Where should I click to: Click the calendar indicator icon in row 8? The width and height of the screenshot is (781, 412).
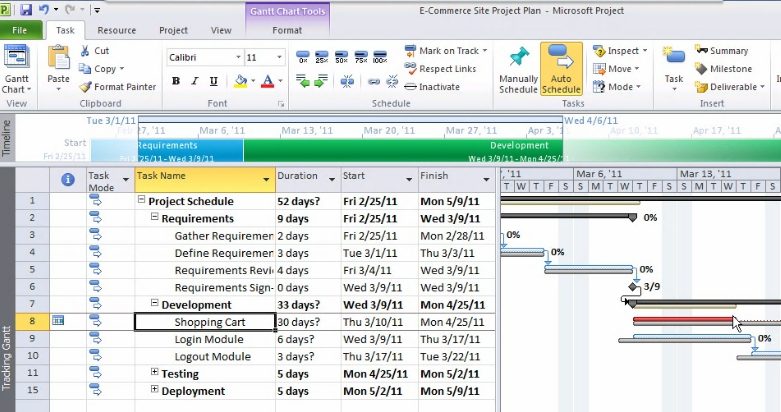coord(58,320)
